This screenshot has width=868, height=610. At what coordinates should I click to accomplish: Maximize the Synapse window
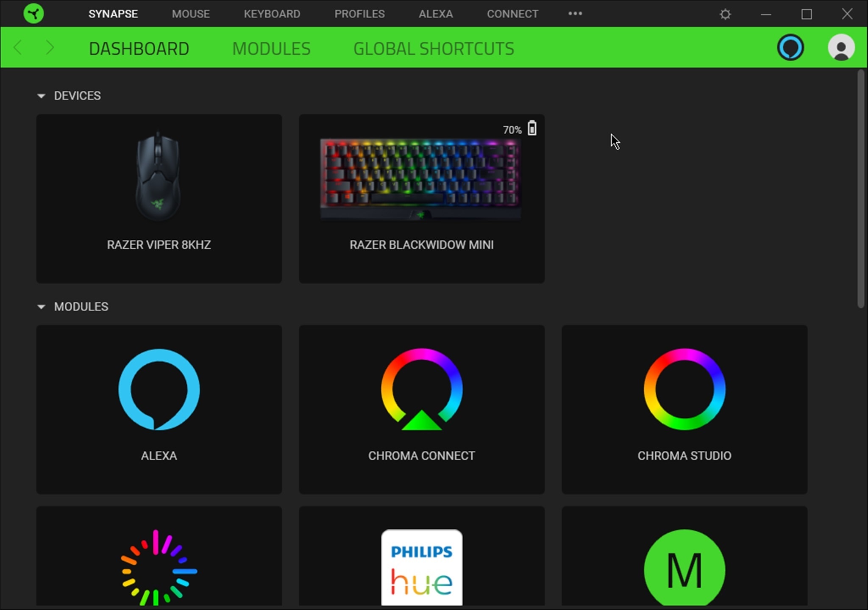807,14
